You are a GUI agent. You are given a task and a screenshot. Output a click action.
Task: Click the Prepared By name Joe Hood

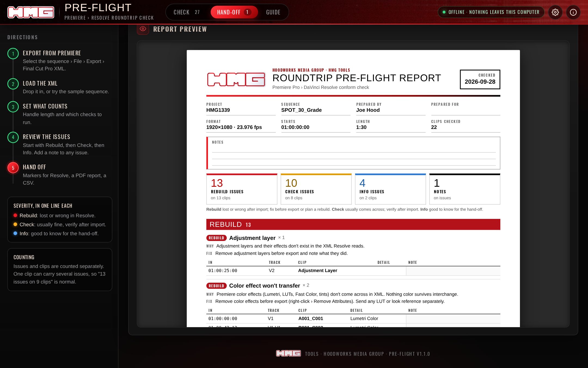point(368,110)
